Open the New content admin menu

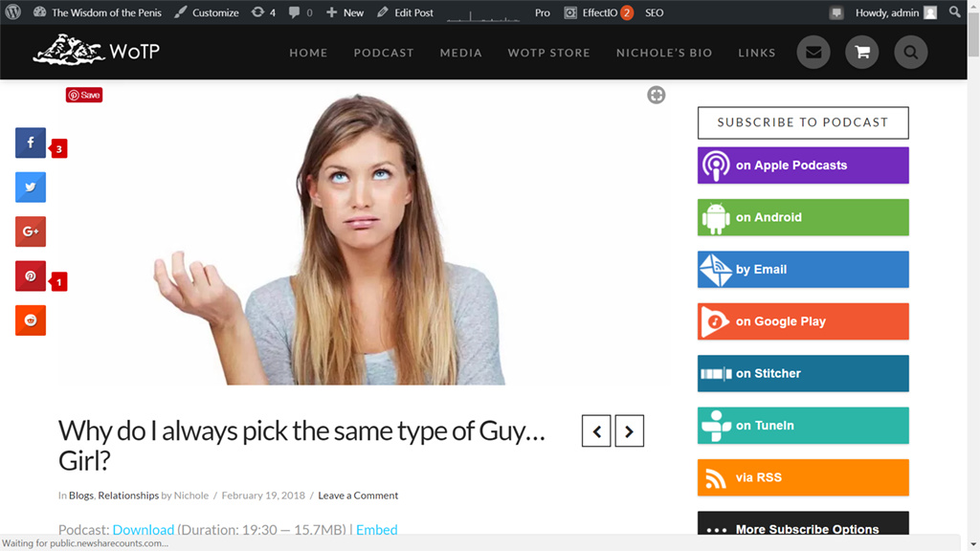pos(345,12)
